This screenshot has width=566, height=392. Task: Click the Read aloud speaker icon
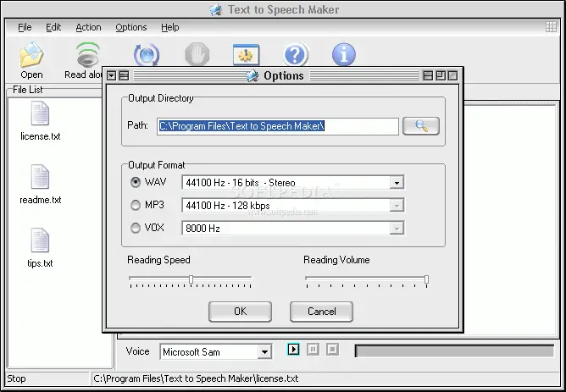(88, 55)
